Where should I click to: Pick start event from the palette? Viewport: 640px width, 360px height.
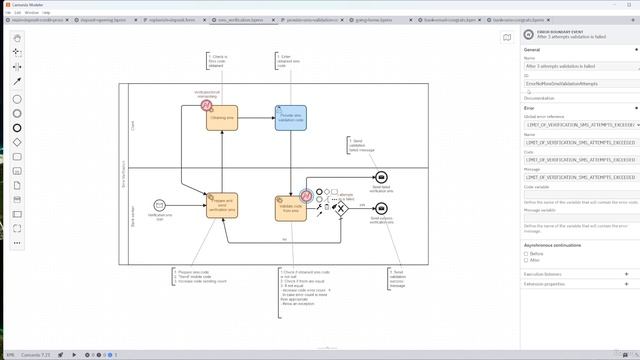point(17,99)
